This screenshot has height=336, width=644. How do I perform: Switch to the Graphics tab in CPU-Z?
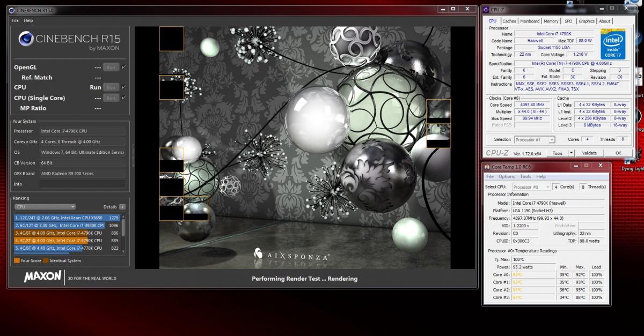point(587,21)
